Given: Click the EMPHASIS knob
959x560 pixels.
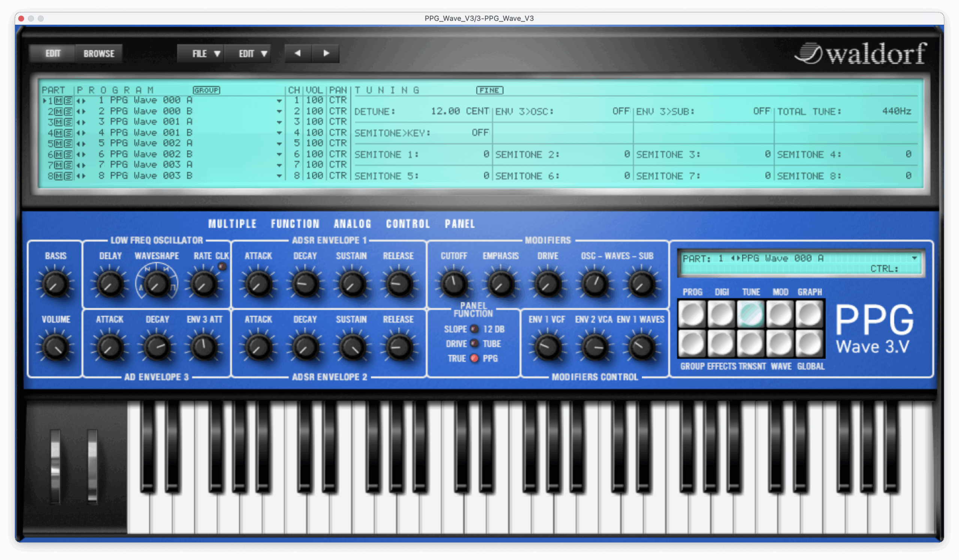Looking at the screenshot, I should click(501, 284).
